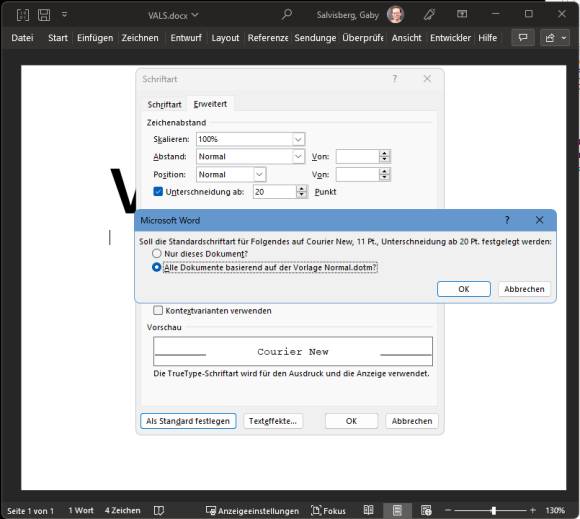Viewport: 580px width, 519px height.
Task: Click the Position Von spinner arrows
Action: click(x=385, y=174)
